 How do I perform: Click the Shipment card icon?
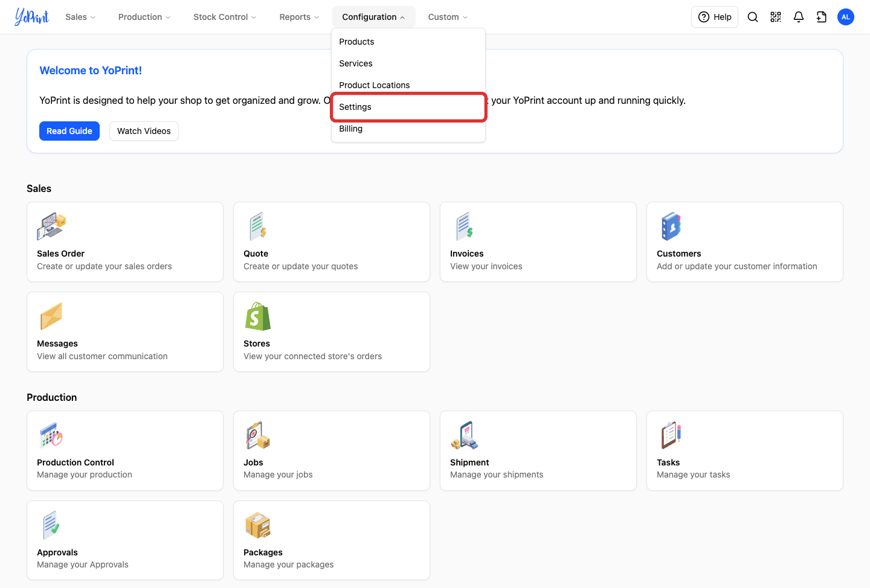click(x=465, y=435)
